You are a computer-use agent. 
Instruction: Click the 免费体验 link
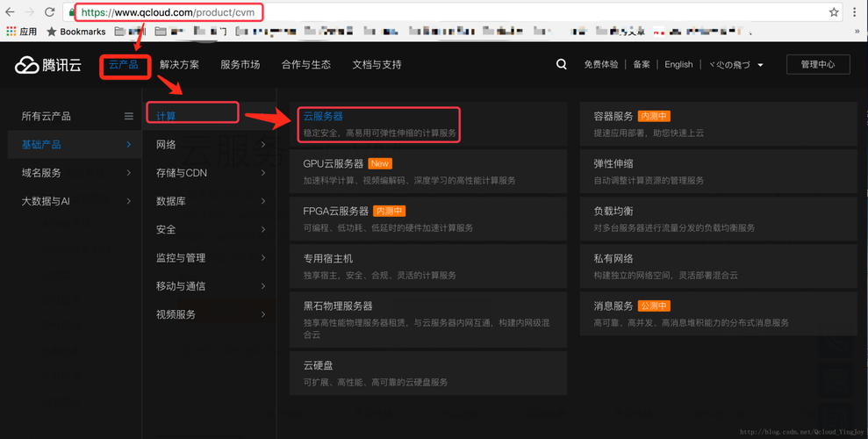point(601,65)
